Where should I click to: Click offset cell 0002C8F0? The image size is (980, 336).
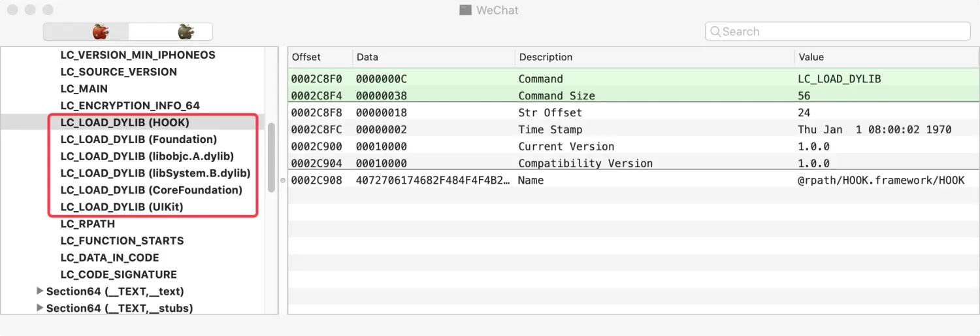pyautogui.click(x=316, y=79)
